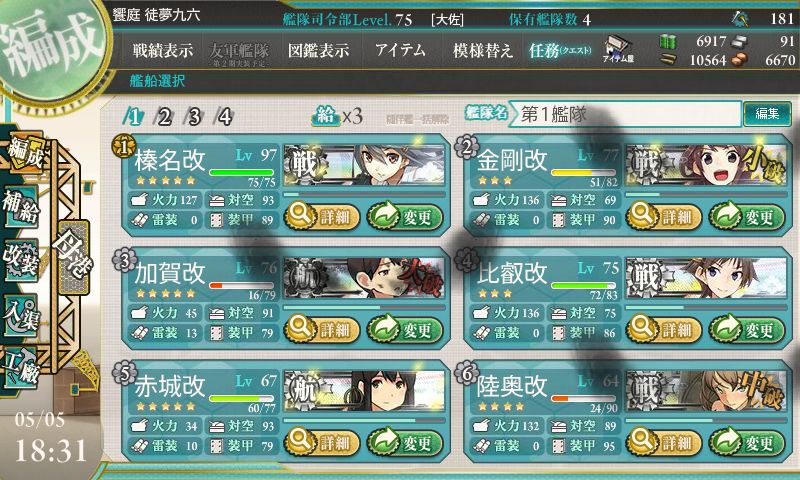Click 詳細 details for 榛名改
The width and height of the screenshot is (800, 480).
(322, 217)
